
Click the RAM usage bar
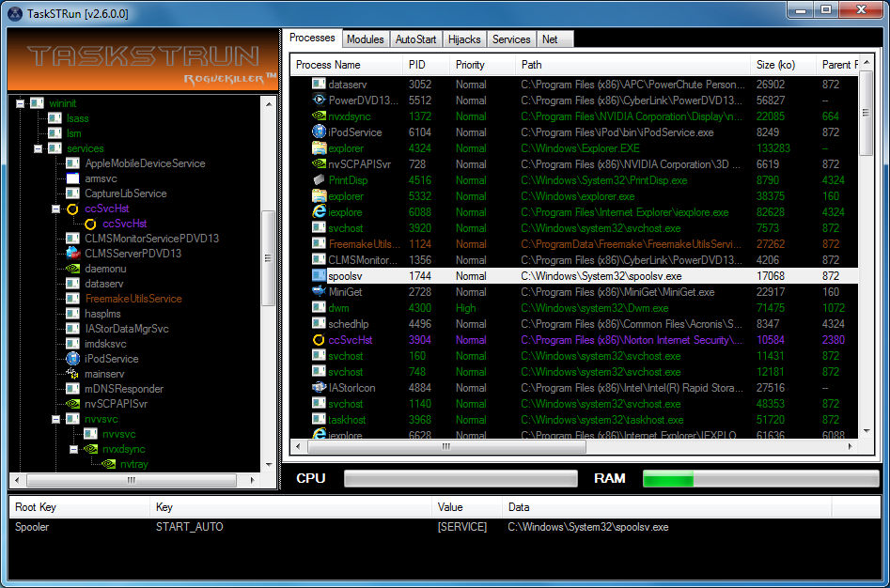(760, 478)
